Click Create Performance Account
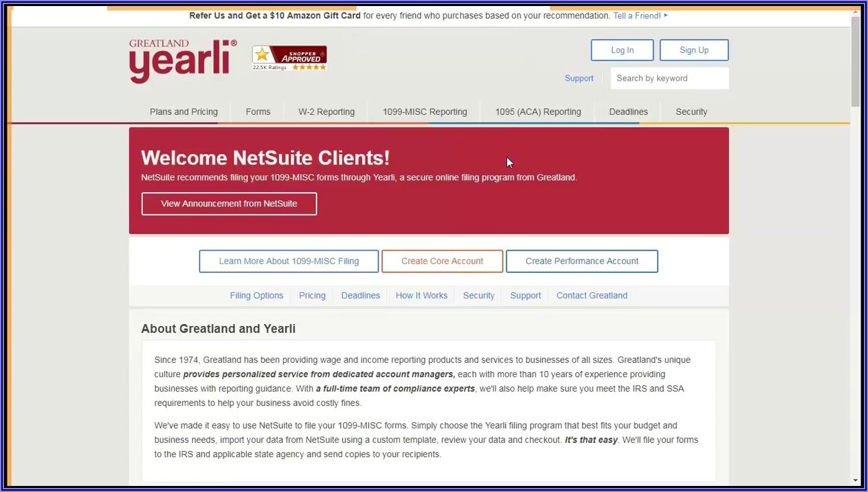Screen dimensions: 868x492 click(x=582, y=261)
